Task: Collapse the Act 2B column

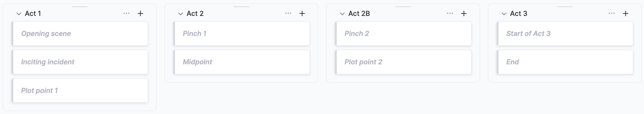Action: coord(342,14)
